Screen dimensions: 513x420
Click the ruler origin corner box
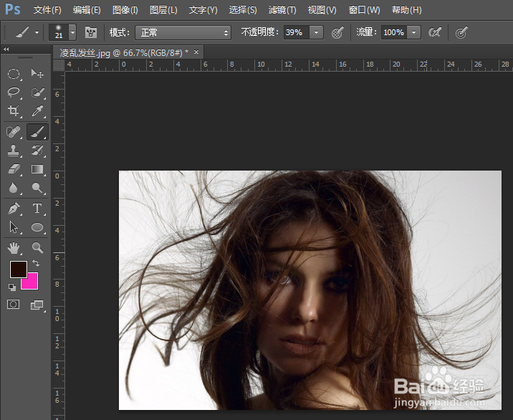pos(59,65)
